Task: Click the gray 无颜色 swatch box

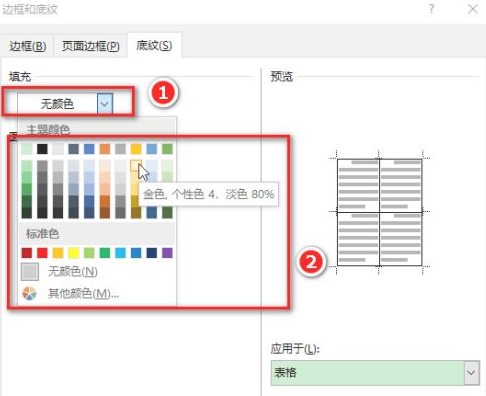Action: coord(30,272)
